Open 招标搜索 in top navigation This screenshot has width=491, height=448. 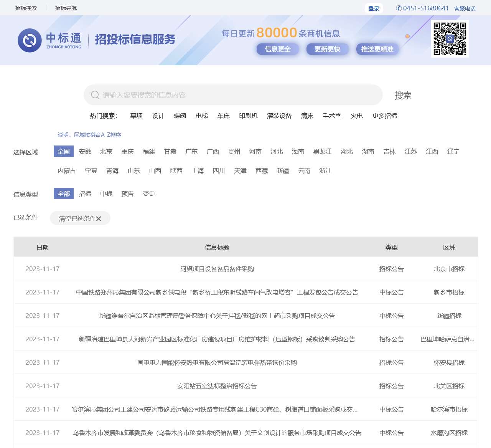26,8
